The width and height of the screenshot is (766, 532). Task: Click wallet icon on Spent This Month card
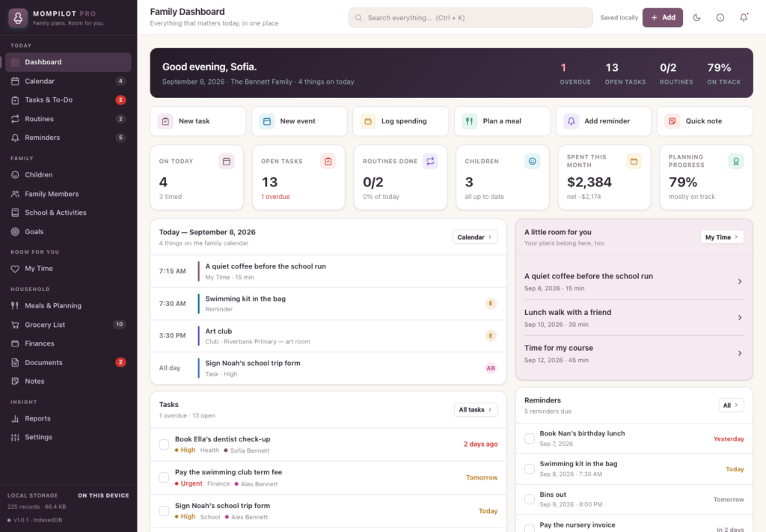(634, 161)
